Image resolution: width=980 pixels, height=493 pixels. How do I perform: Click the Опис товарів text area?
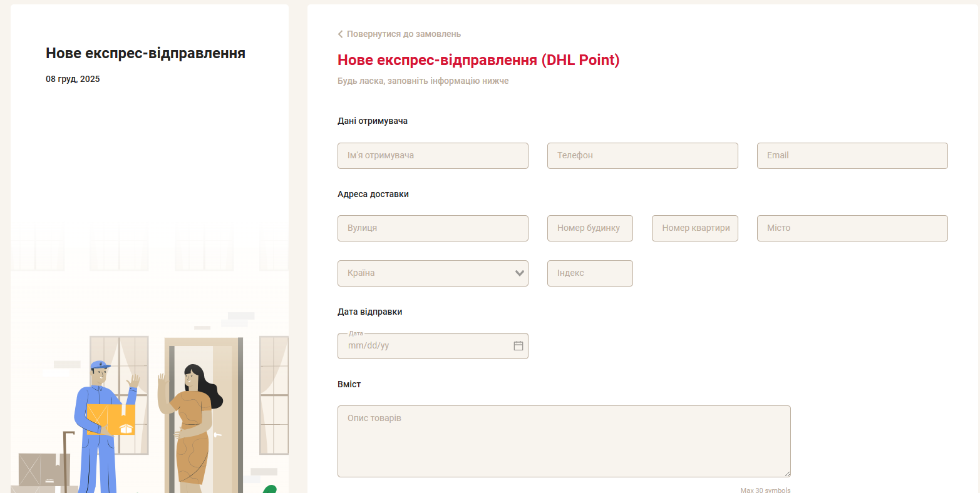click(564, 442)
